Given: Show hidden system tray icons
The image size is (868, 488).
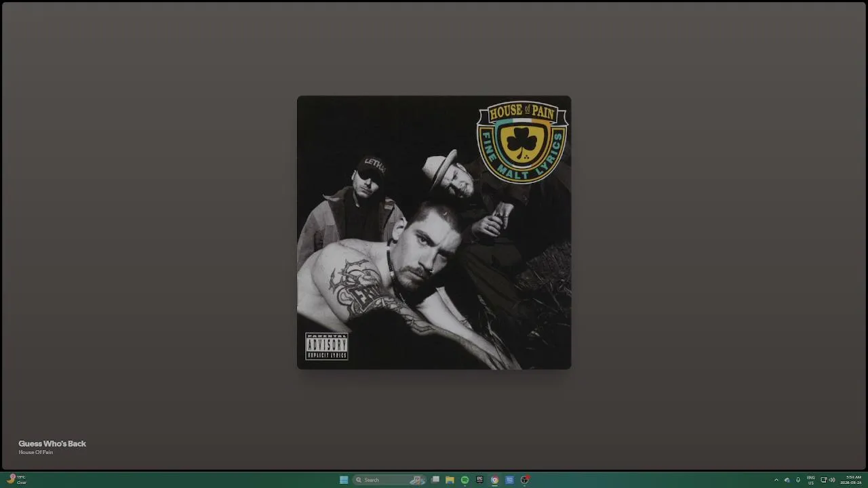Looking at the screenshot, I should pos(776,480).
